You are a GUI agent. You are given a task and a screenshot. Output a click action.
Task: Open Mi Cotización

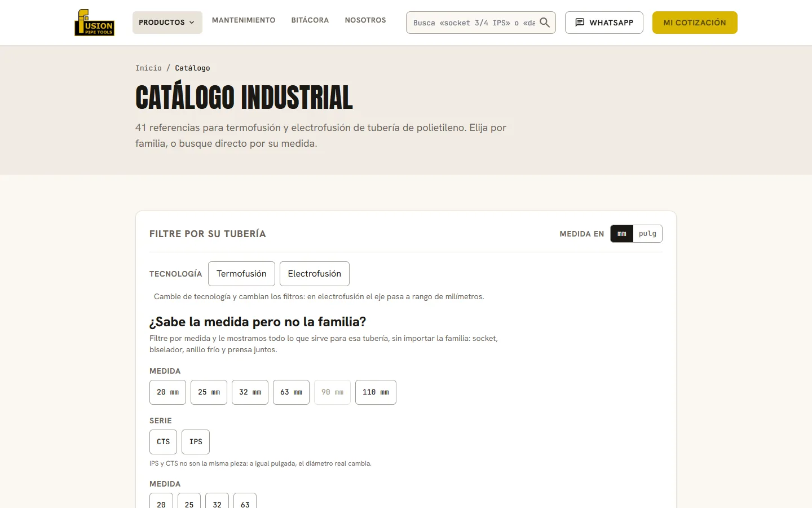(695, 23)
